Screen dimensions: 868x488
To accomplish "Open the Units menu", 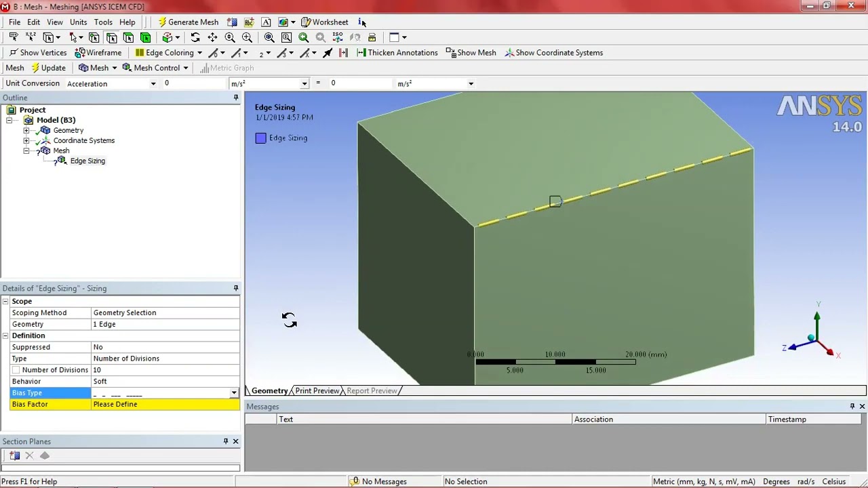I will [79, 22].
